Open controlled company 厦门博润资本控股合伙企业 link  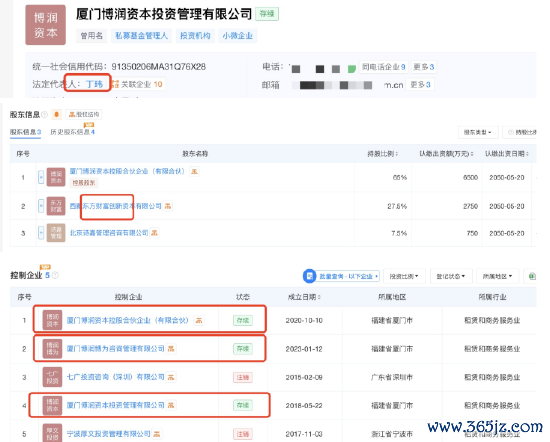pos(128,320)
